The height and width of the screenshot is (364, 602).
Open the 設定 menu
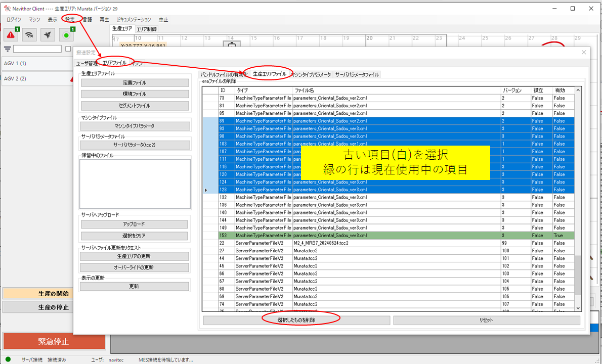pyautogui.click(x=70, y=19)
